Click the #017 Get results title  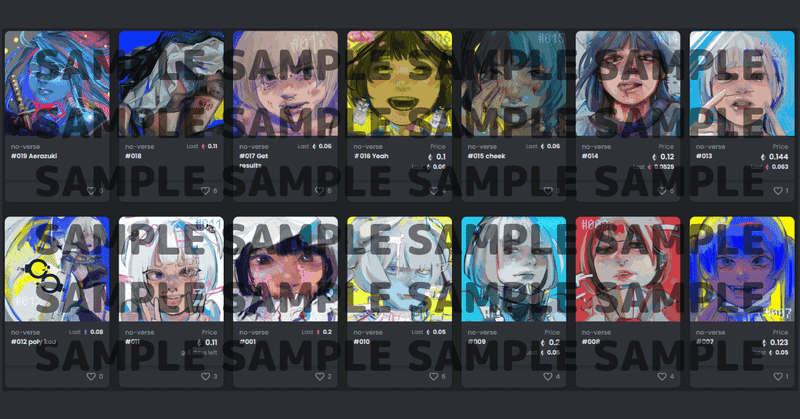coord(254,161)
